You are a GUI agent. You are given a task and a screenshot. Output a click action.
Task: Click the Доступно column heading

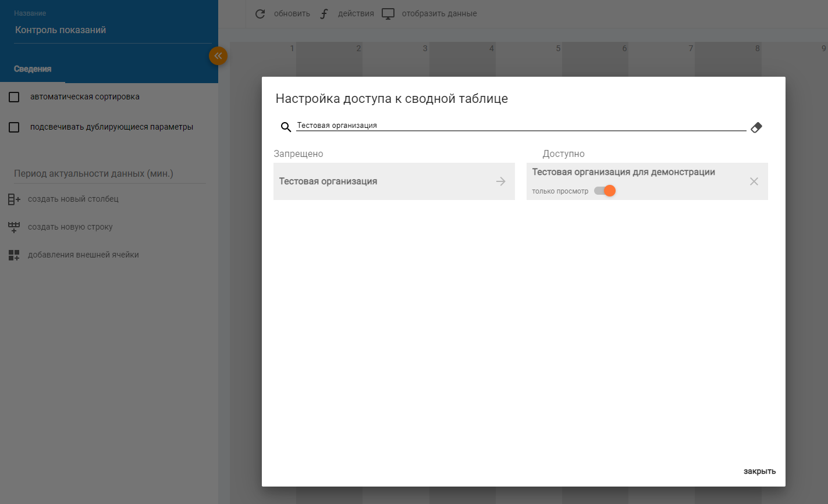pyautogui.click(x=564, y=154)
